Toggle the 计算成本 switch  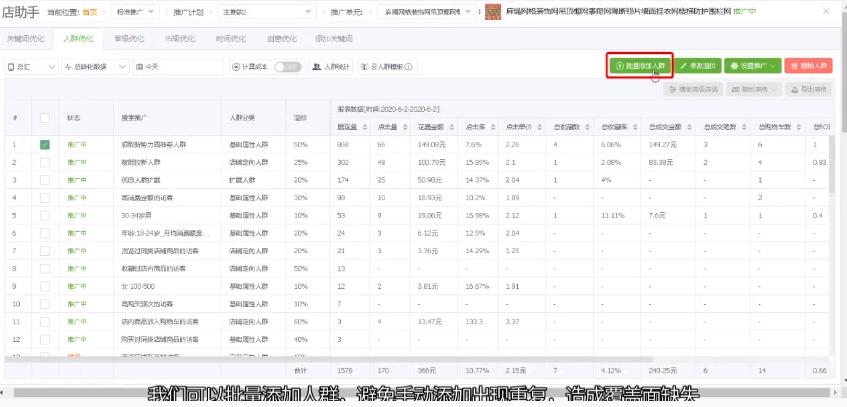[287, 67]
